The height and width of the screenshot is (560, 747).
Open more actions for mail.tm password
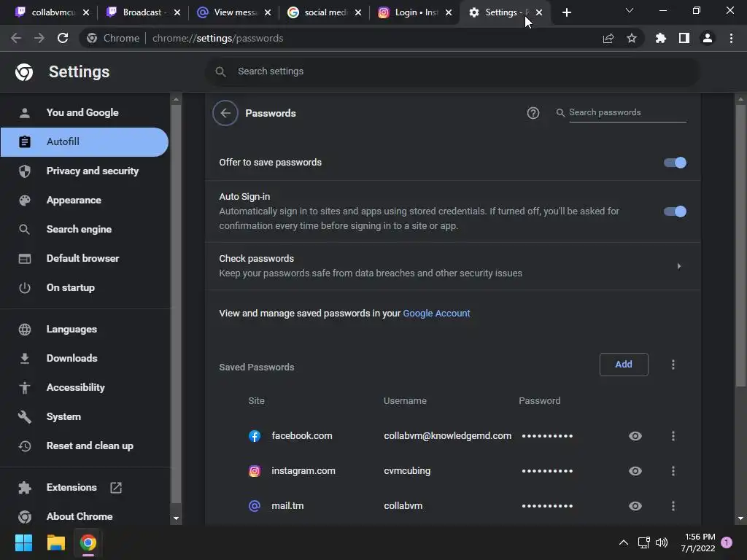(x=673, y=506)
